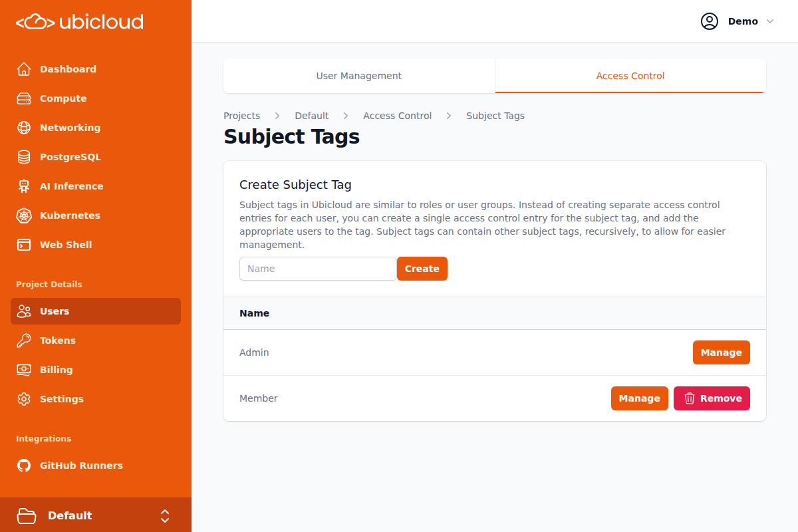Navigate to Kubernetes

click(96, 215)
